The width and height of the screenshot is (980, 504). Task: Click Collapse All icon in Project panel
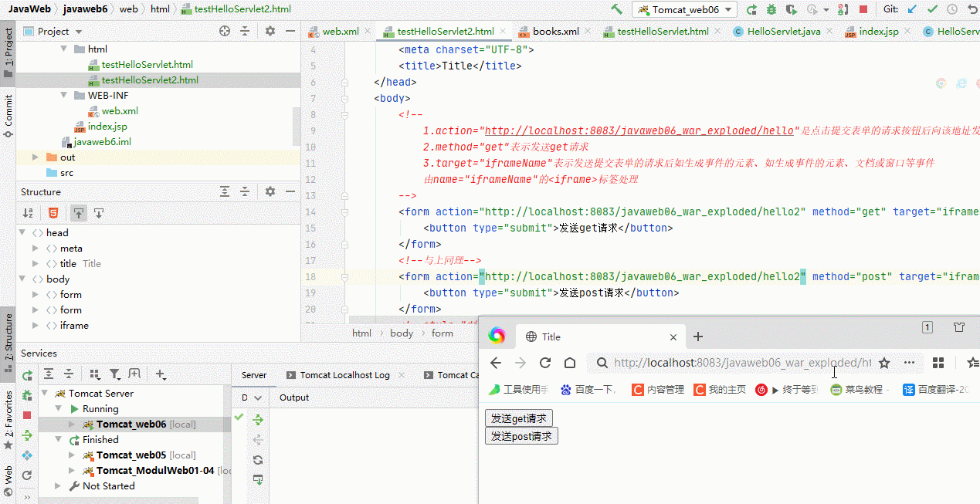(245, 31)
